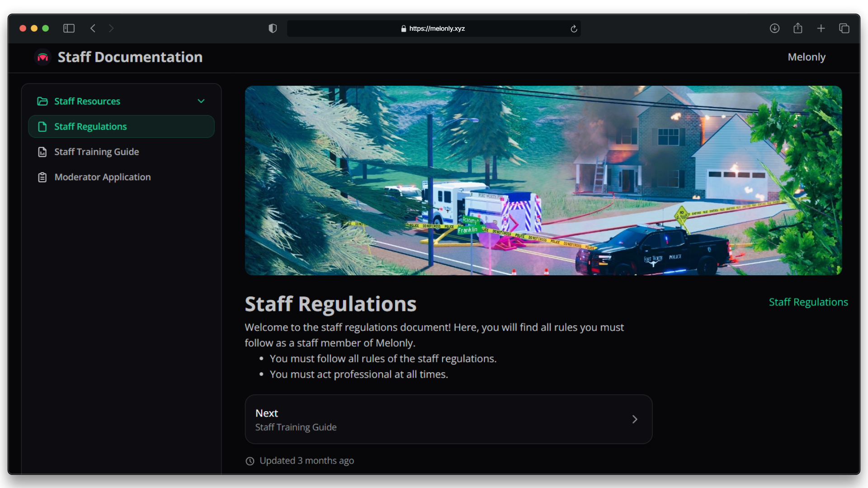Click the Melonly link in header

point(807,57)
